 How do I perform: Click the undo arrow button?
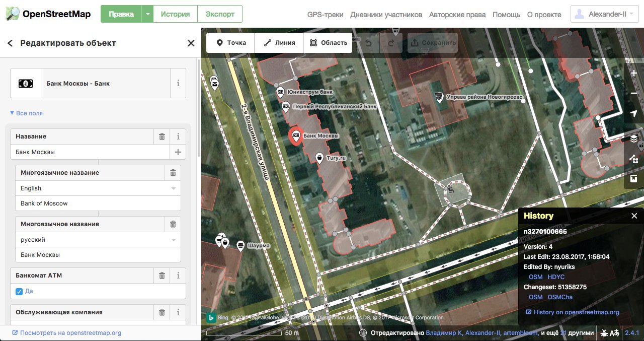click(368, 43)
